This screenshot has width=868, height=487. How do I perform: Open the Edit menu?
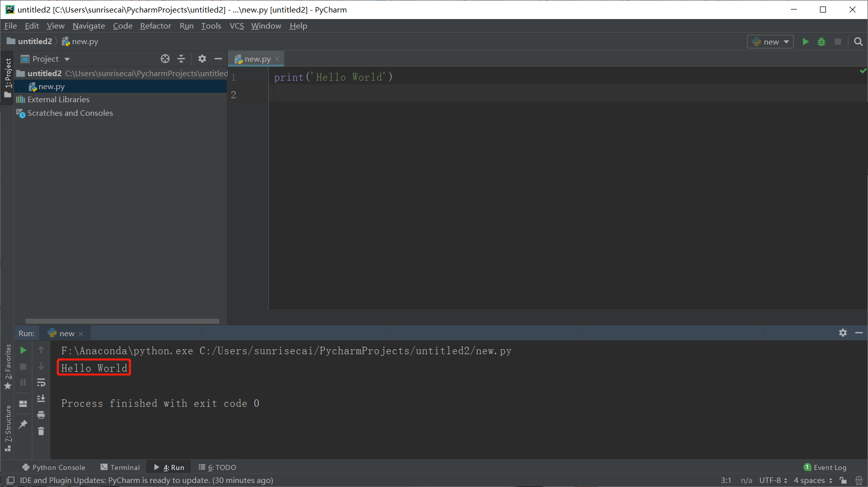(32, 26)
